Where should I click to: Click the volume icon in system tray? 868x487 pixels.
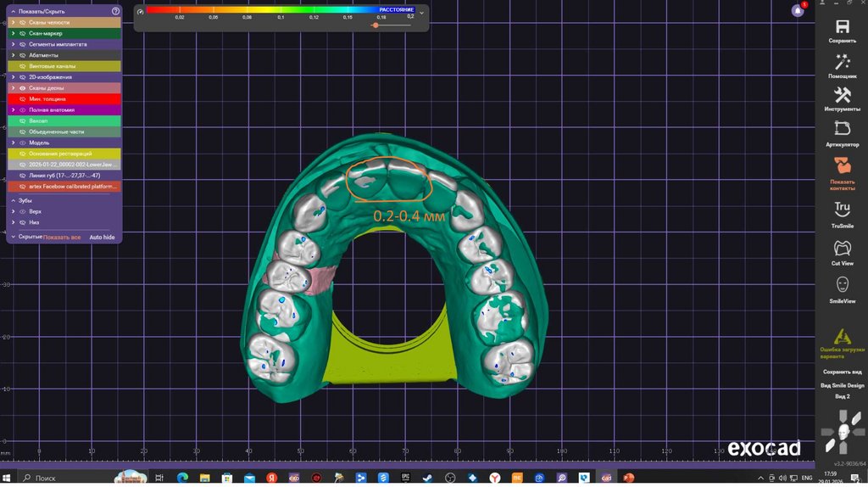pyautogui.click(x=782, y=478)
